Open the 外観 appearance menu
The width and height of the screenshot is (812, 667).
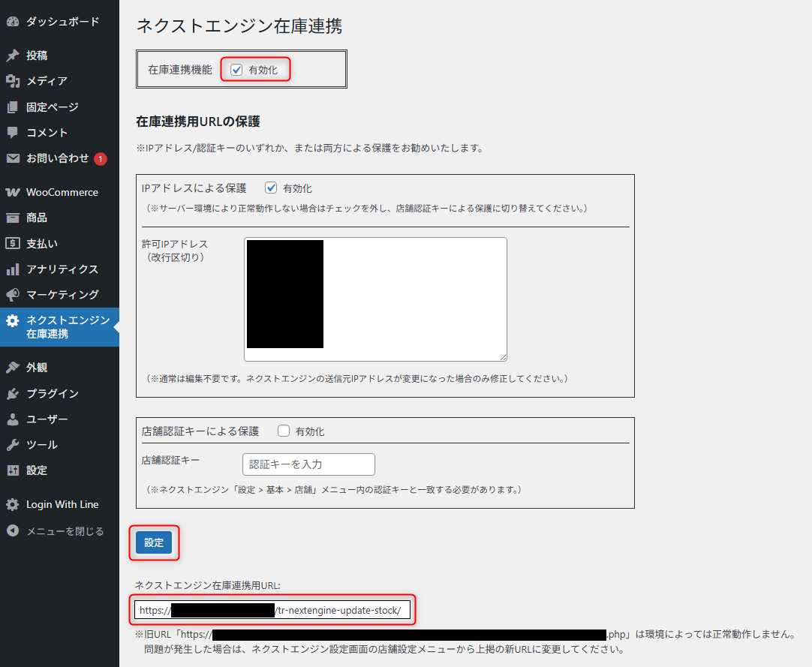coord(37,368)
